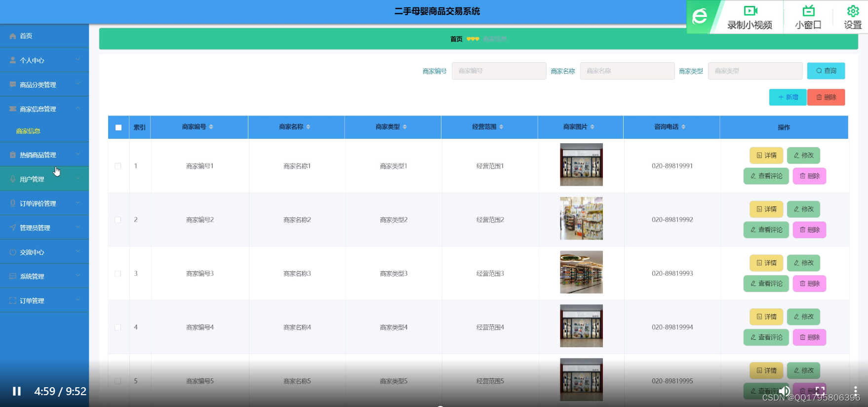Expand the 管理员管理 menu chevron
868x407 pixels.
(78, 227)
